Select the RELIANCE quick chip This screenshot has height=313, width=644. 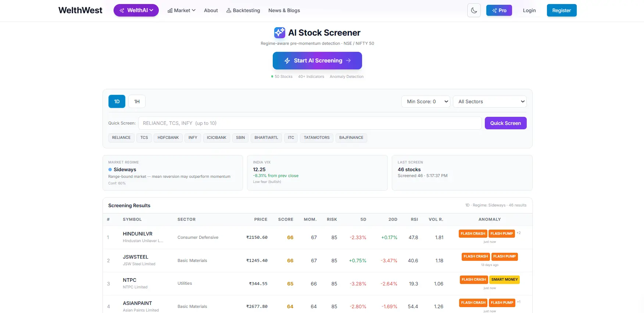coord(121,138)
